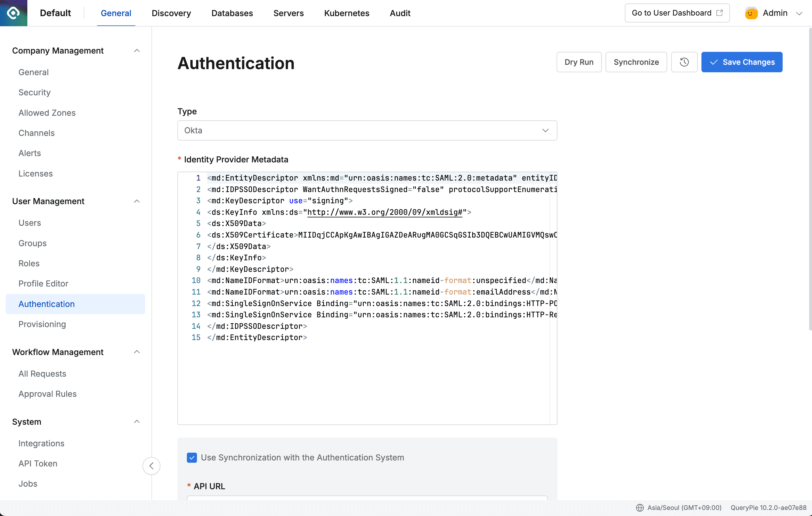Viewport: 812px width, 516px height.
Task: Collapse the Company Management section
Action: [136, 50]
